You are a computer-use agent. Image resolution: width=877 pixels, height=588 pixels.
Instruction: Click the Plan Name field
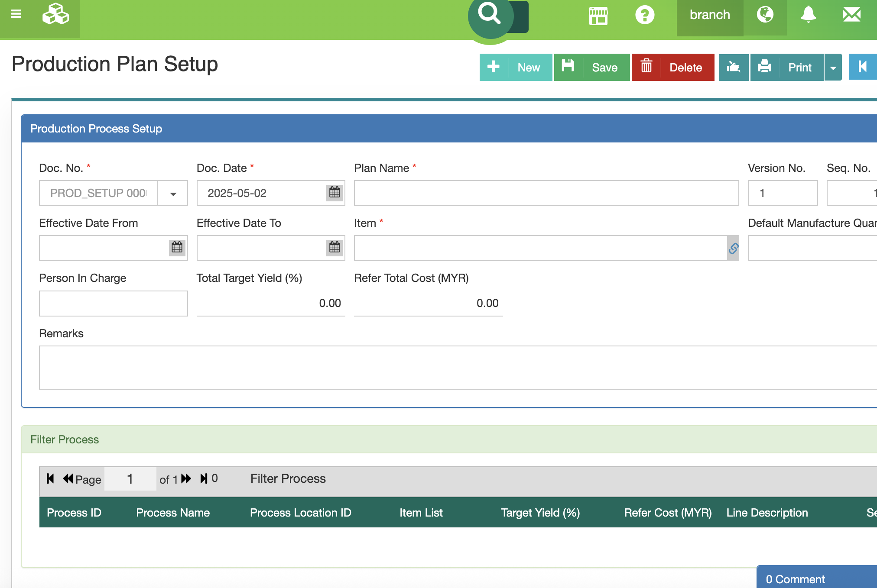(x=546, y=193)
